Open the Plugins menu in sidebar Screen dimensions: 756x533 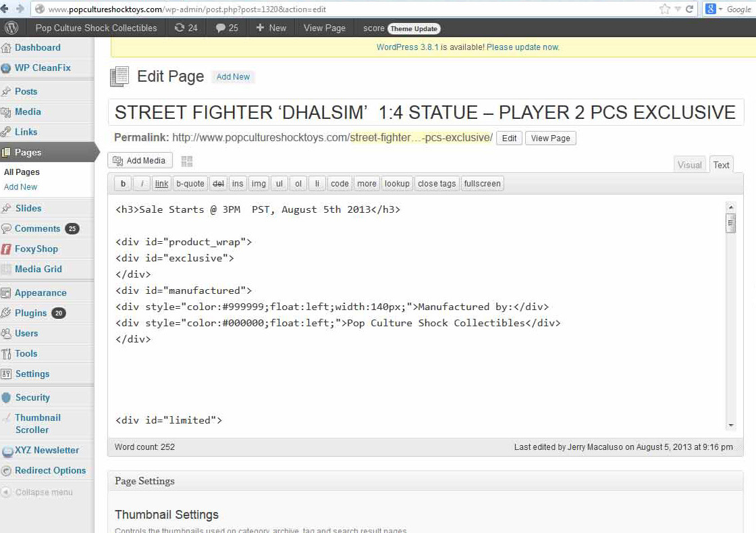(x=31, y=313)
